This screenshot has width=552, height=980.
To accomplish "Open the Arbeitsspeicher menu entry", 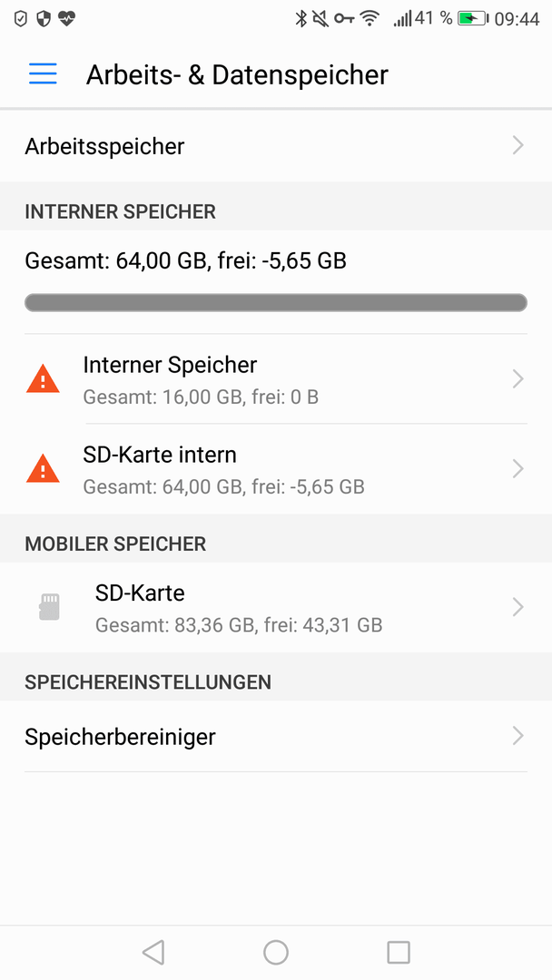I will 276,146.
